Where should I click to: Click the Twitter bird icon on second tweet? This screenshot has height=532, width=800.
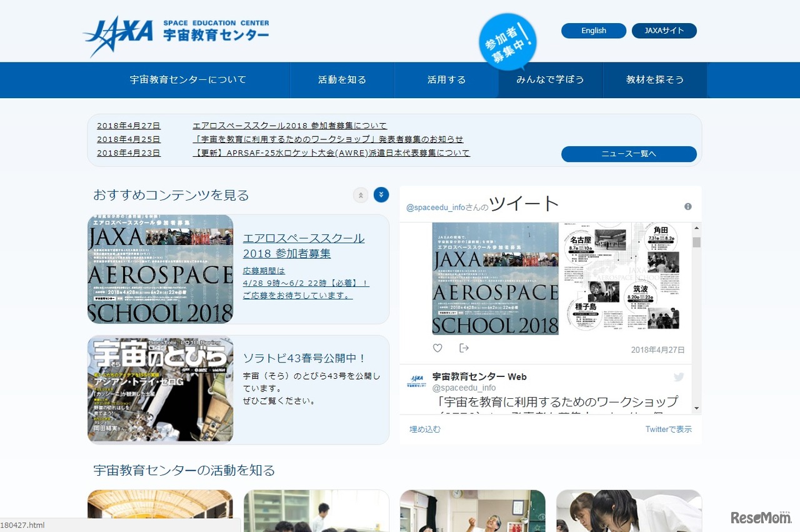pyautogui.click(x=679, y=377)
